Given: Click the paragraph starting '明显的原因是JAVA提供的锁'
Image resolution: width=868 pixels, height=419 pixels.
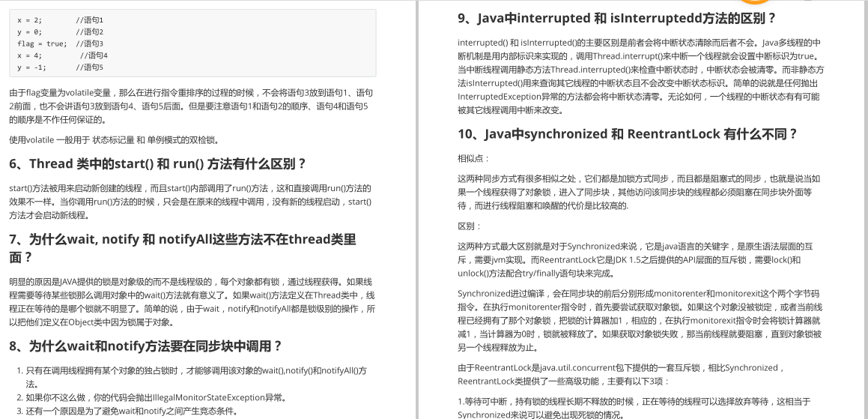Looking at the screenshot, I should tap(192, 302).
